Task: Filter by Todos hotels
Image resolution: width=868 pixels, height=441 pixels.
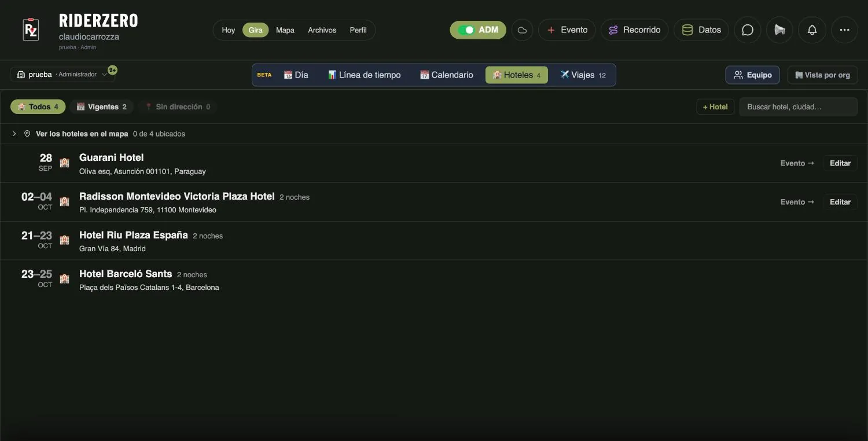Action: coord(38,106)
